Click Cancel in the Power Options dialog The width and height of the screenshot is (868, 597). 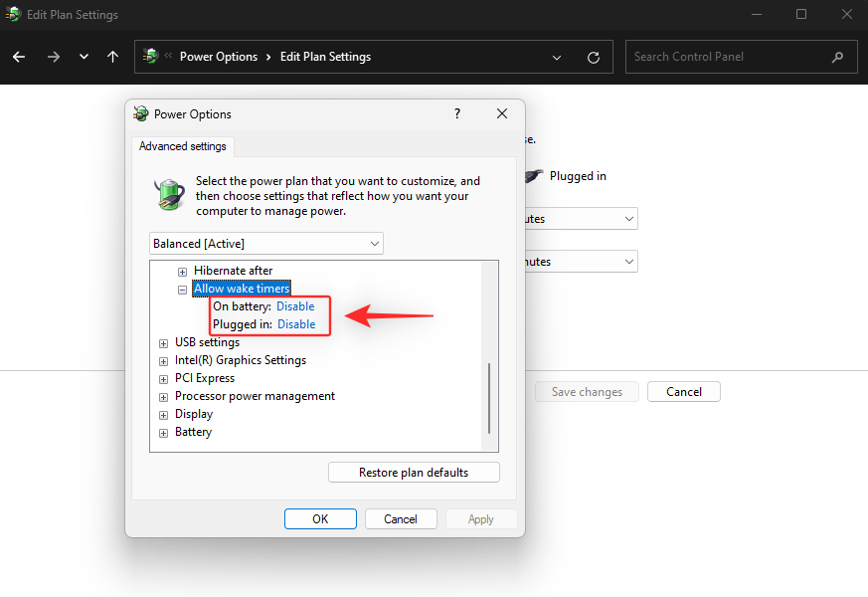pos(401,519)
